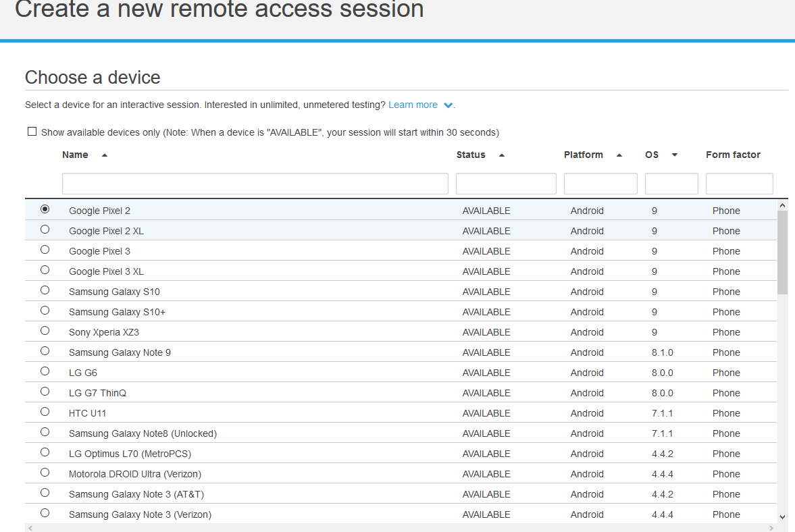Focus the OS filter input field
This screenshot has width=795, height=532.
(671, 184)
